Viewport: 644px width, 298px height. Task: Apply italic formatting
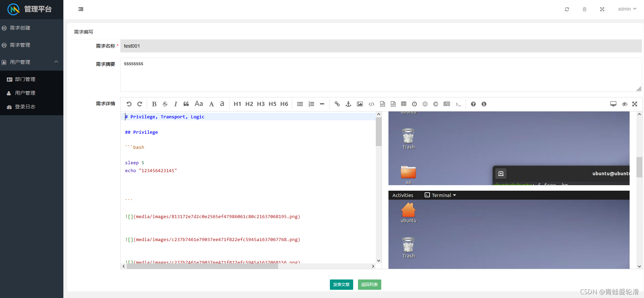[175, 104]
